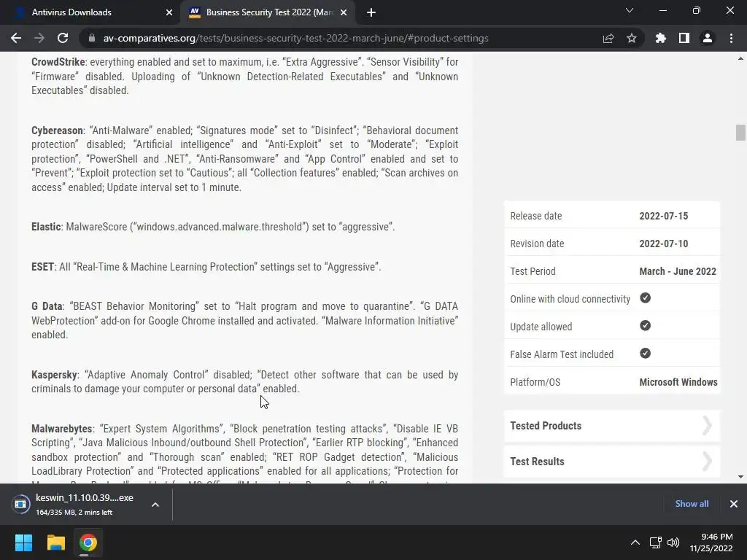Viewport: 747px width, 560px height.
Task: Click the March - June 2022 value
Action: [678, 271]
